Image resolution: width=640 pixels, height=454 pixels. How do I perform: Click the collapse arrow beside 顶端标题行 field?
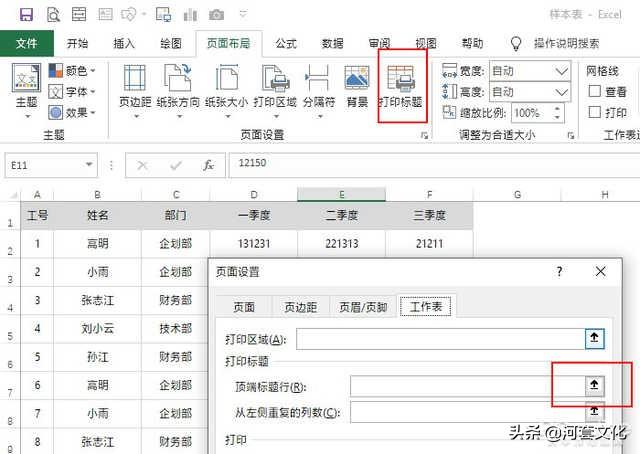click(x=594, y=385)
